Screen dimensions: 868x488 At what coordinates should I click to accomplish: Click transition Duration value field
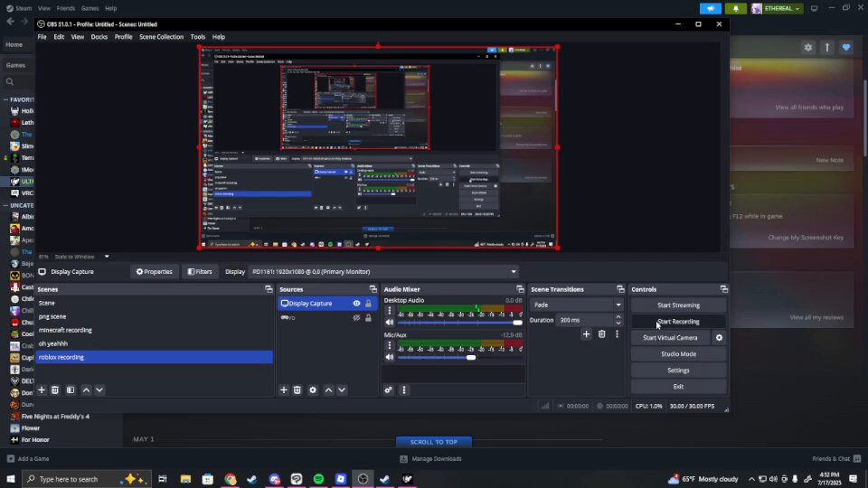(584, 320)
